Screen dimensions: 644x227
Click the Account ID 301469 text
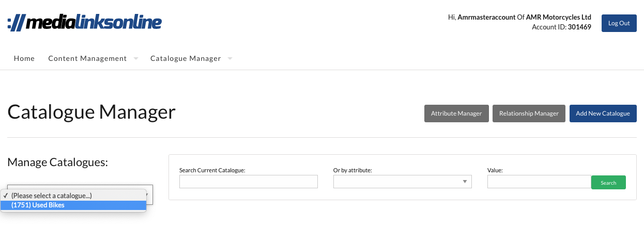(561, 27)
